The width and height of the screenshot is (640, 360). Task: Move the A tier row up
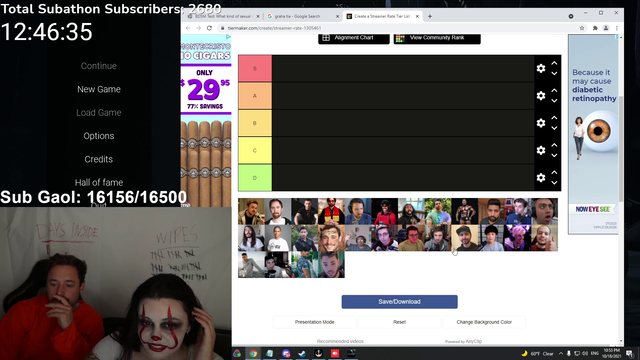point(554,90)
